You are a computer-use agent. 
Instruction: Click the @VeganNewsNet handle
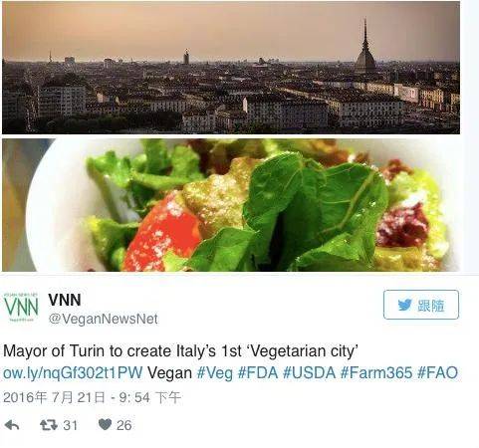tap(104, 319)
